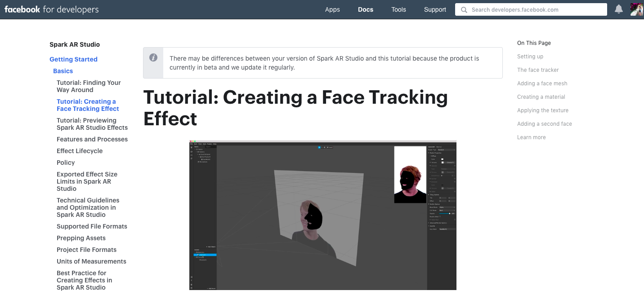Viewport: 644px width, 295px height.
Task: Jump to Applying the texture section
Action: pos(543,110)
